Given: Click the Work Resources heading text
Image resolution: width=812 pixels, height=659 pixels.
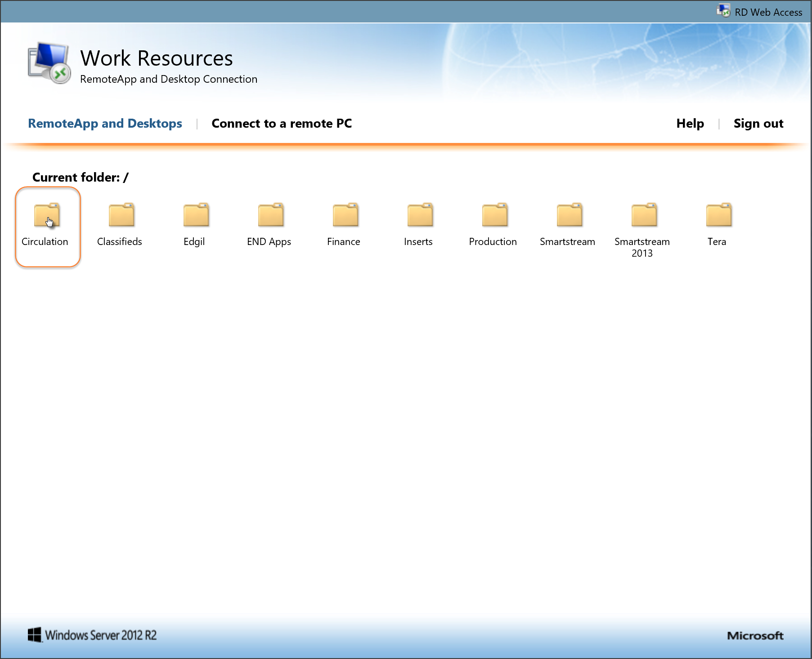Looking at the screenshot, I should point(157,58).
